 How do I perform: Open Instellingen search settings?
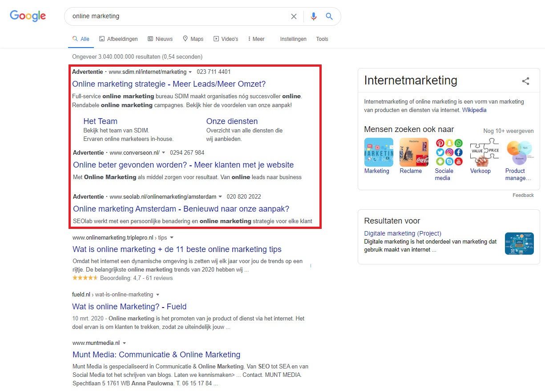point(293,39)
